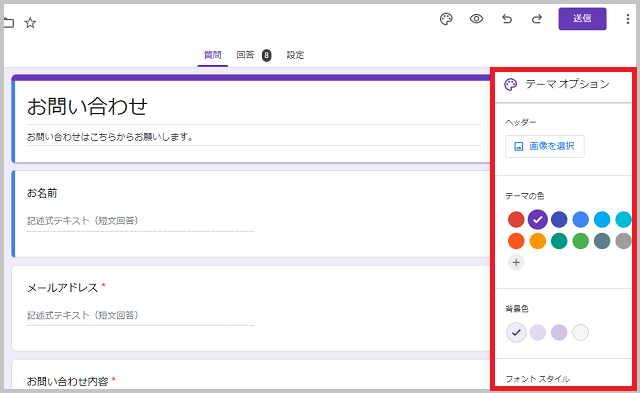
Task: Choose the checked lightest background color
Action: point(516,332)
